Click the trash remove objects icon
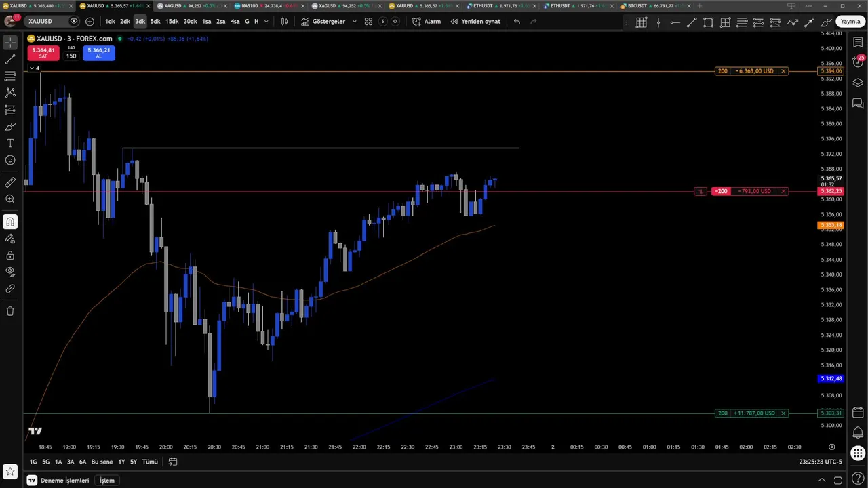 [10, 311]
